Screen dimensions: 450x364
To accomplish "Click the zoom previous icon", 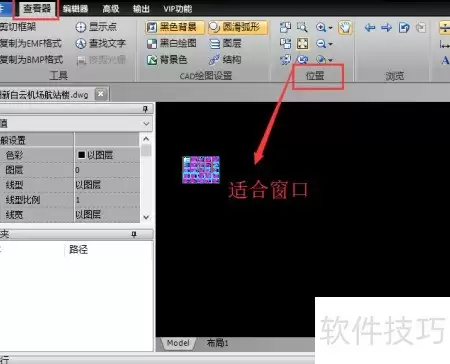I will point(302,59).
